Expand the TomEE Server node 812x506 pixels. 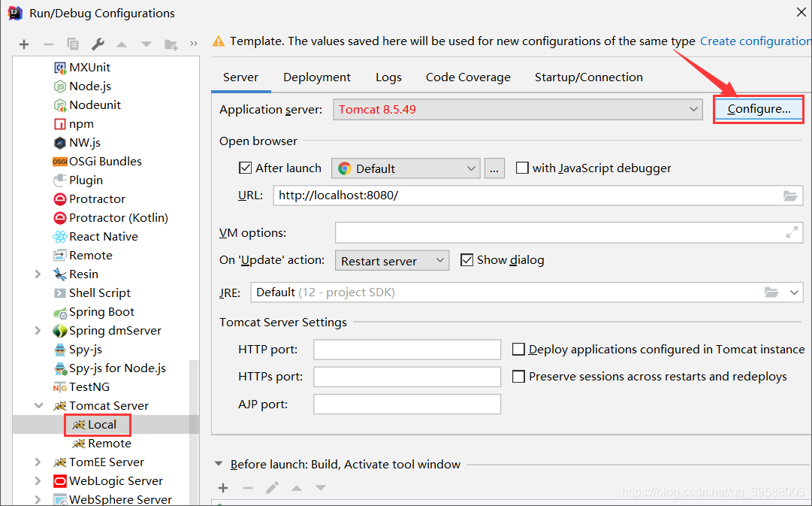pos(38,462)
